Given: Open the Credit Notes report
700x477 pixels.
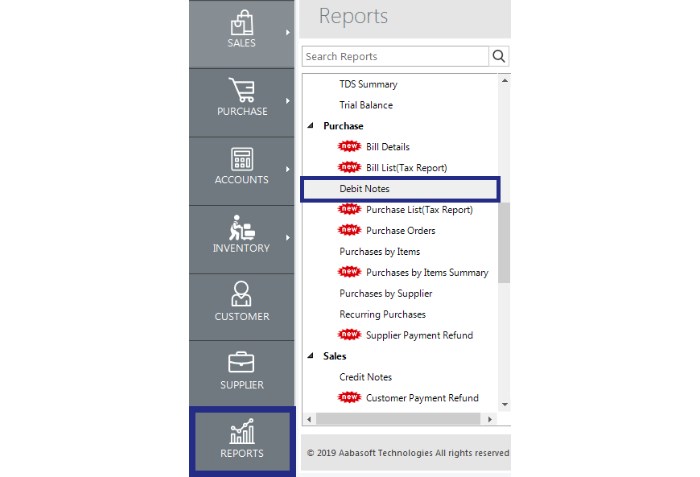Looking at the screenshot, I should click(x=365, y=377).
